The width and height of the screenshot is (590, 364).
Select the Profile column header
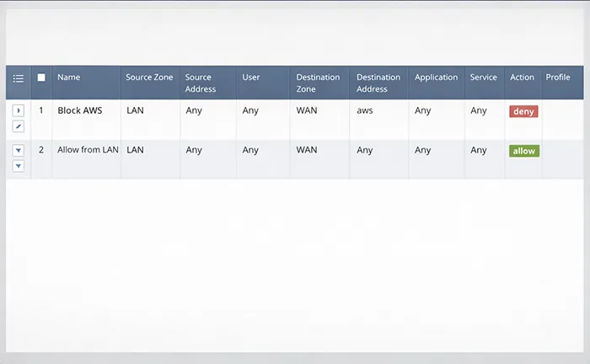pyautogui.click(x=558, y=78)
